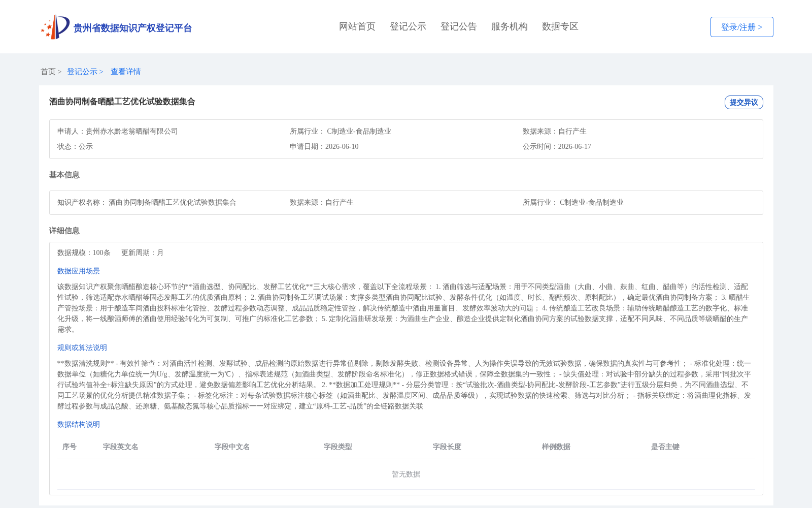Click 是否主键 column header

click(x=665, y=447)
